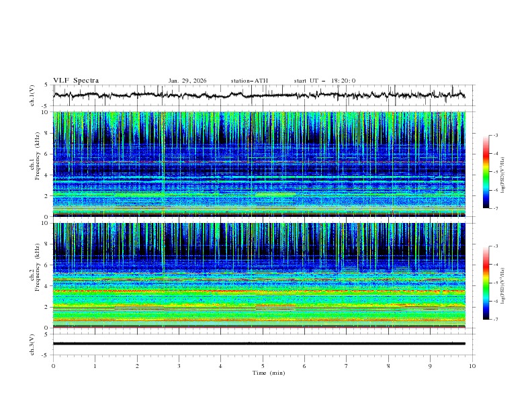This screenshot has height=411, width=532.
Task: Click the ch.1(V) waveform axis label
Action: [32, 95]
